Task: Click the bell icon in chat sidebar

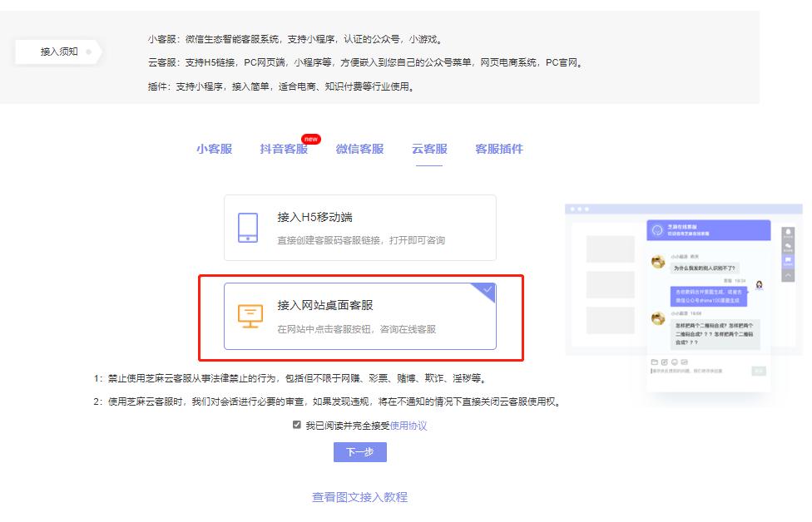Action: (788, 230)
